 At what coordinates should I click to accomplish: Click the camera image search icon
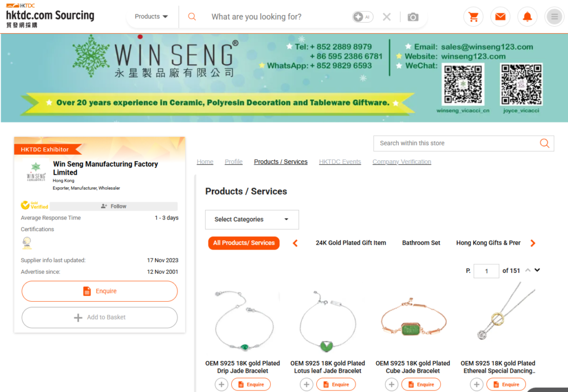tap(413, 17)
